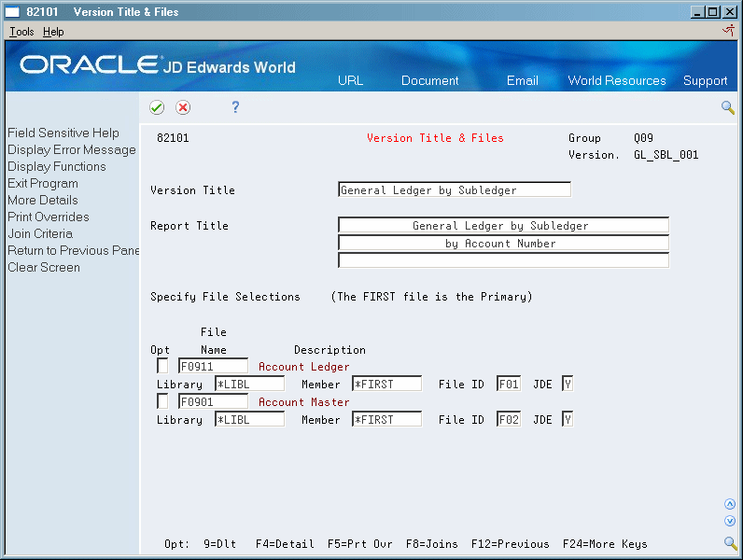Choose Exit Program in sidebar
743x560 pixels.
[43, 183]
